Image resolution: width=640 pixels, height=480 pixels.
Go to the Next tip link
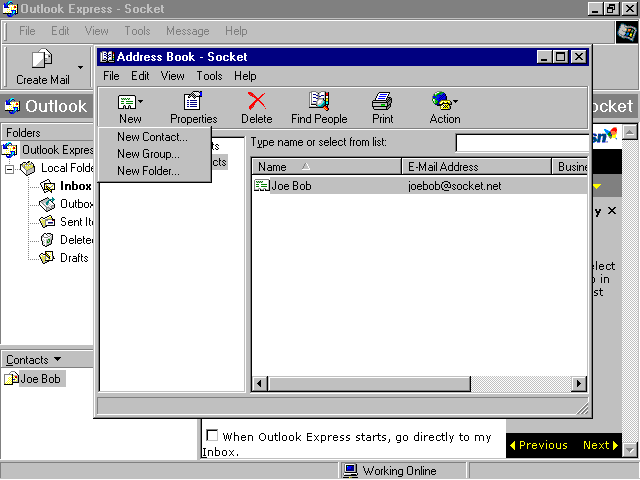[x=600, y=445]
